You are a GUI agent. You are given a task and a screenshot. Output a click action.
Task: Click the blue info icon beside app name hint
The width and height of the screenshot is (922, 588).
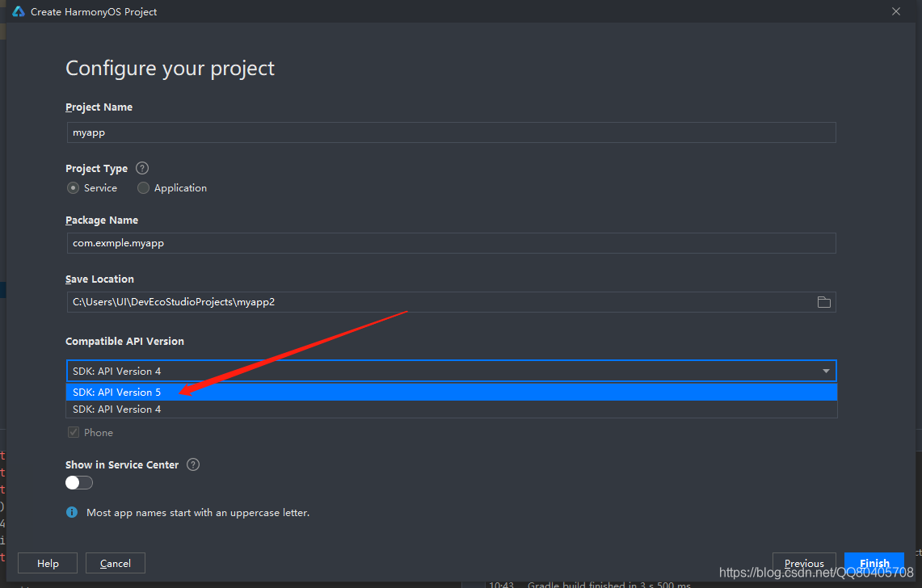[x=72, y=512]
